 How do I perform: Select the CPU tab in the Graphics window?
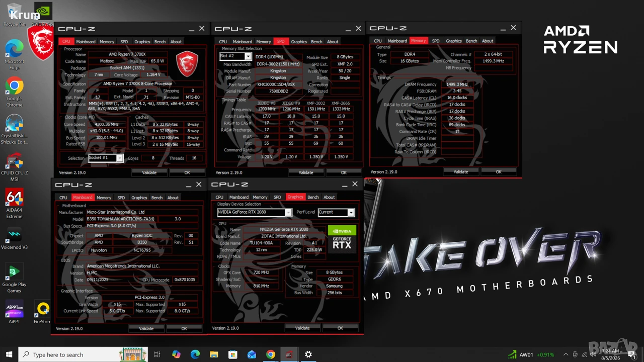tap(219, 197)
